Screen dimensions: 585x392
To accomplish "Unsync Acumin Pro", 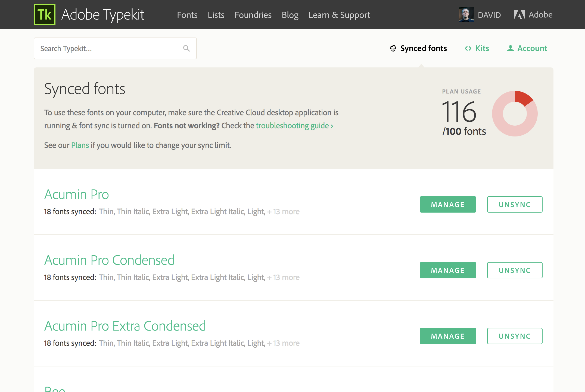I will coord(515,204).
